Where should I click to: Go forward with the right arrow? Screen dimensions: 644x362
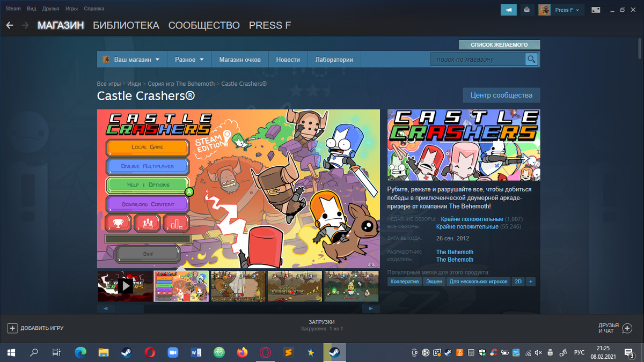coord(25,25)
